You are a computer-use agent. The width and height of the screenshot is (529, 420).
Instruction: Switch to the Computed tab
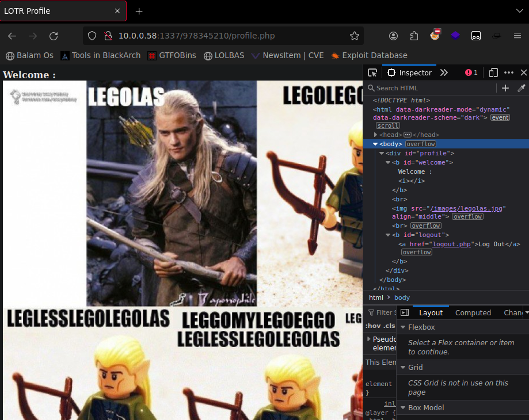(473, 313)
